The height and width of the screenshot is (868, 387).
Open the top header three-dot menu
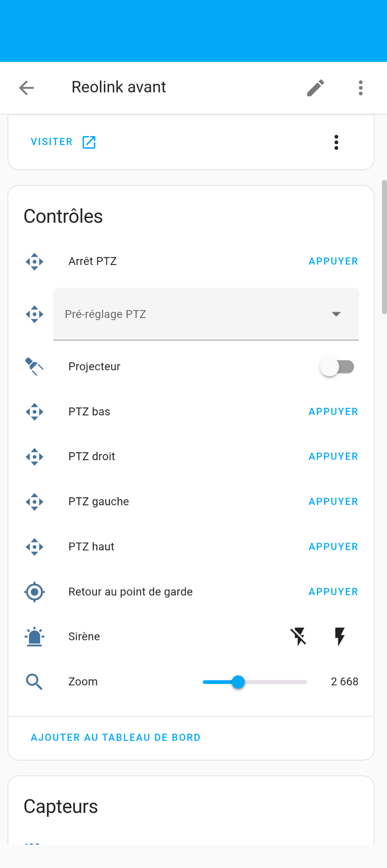click(361, 88)
